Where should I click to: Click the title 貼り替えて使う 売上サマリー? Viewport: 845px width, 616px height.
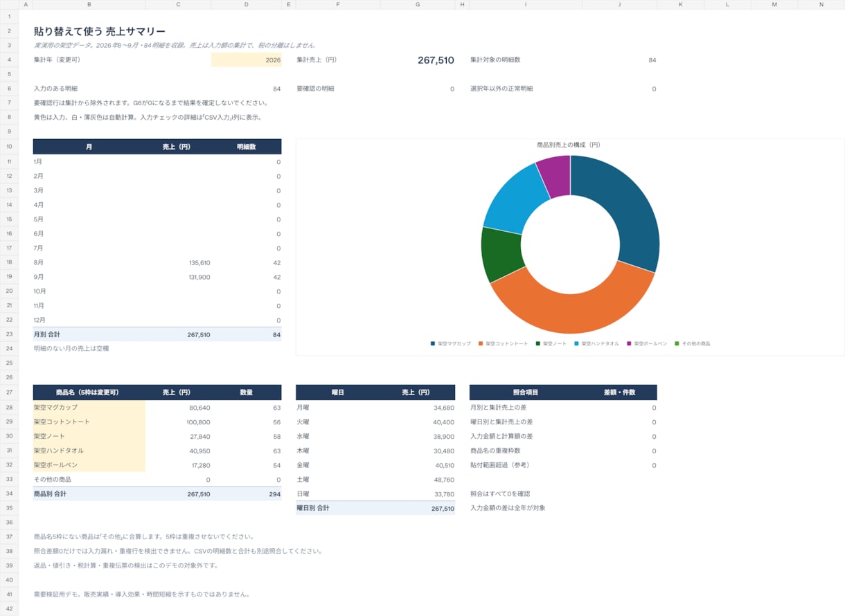pyautogui.click(x=100, y=31)
